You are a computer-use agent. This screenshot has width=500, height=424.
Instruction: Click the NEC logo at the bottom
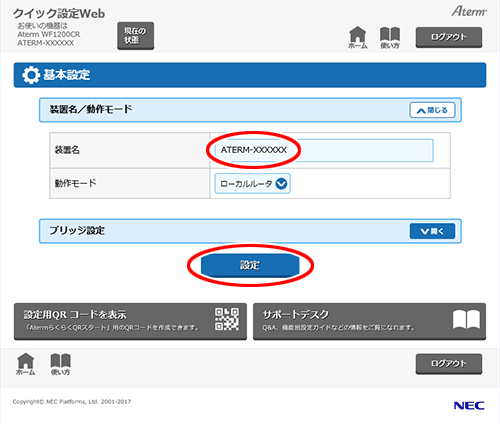469,405
